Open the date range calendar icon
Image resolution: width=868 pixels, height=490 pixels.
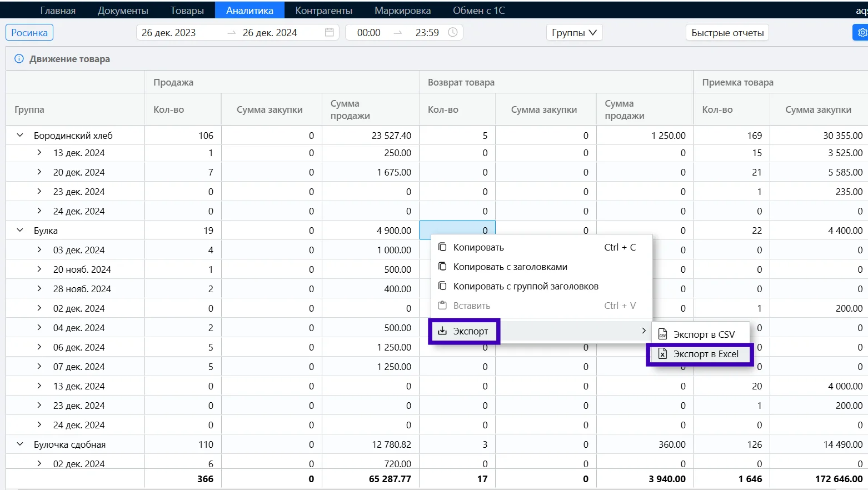pyautogui.click(x=330, y=32)
